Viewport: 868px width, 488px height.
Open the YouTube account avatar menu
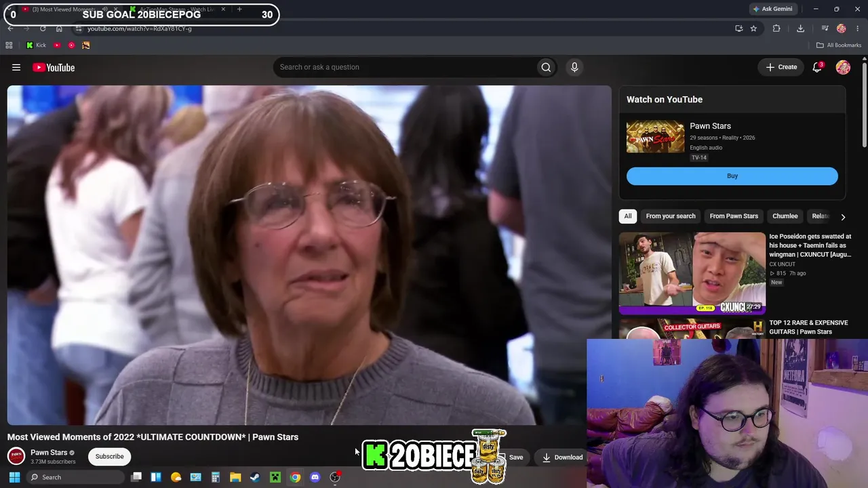pos(843,67)
